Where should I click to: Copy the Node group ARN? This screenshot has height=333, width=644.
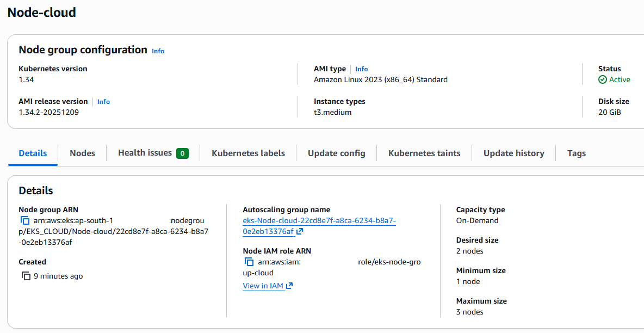coord(25,220)
